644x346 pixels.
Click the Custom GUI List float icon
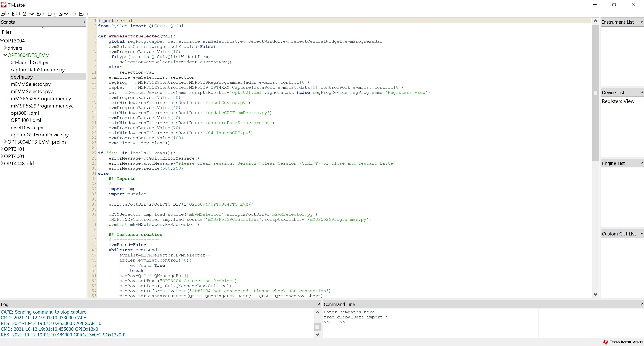point(642,234)
